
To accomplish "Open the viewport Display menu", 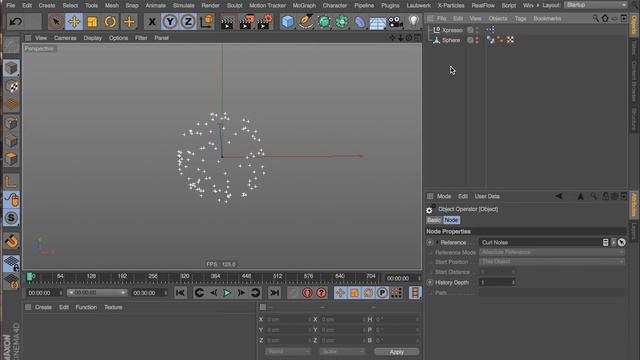I will [x=93, y=38].
